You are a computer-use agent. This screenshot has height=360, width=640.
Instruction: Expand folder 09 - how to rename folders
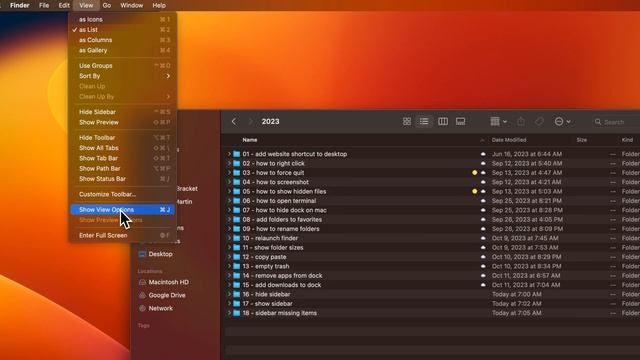point(229,229)
